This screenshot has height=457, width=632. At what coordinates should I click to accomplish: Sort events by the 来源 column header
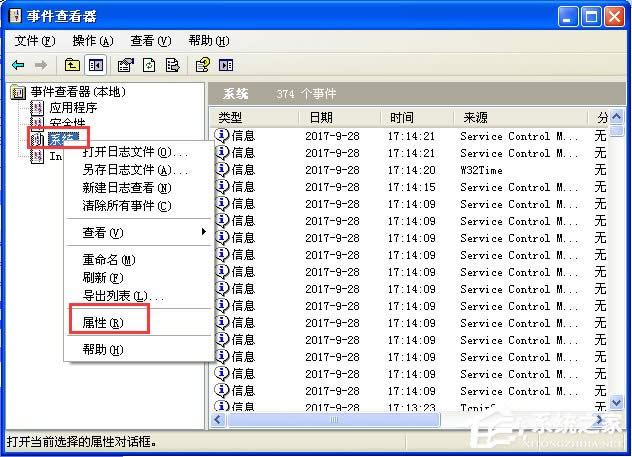pos(520,118)
